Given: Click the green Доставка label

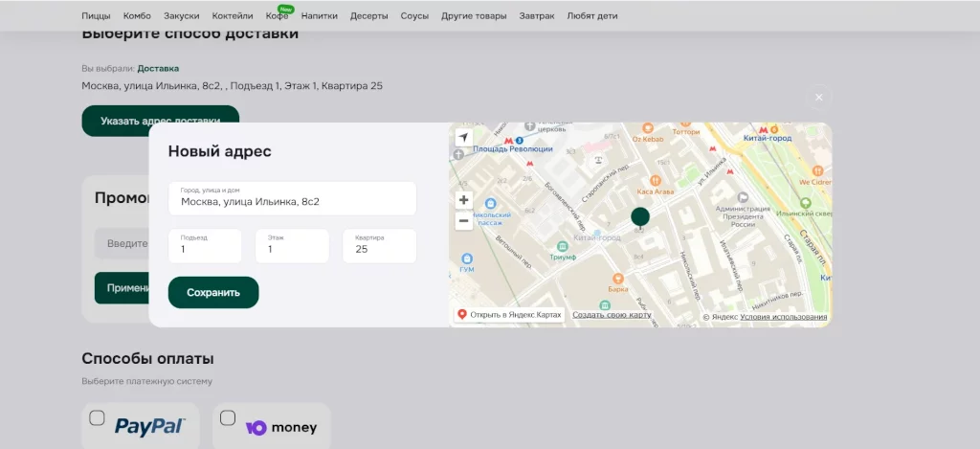Looking at the screenshot, I should tap(158, 68).
